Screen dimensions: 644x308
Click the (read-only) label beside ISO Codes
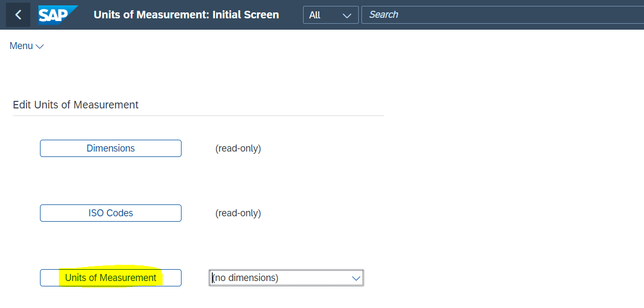tap(238, 213)
